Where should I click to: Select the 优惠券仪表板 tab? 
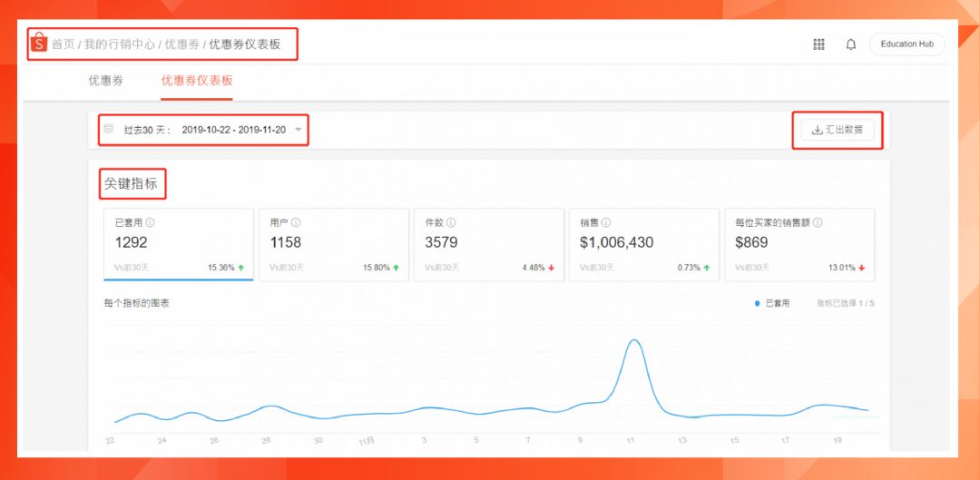[x=197, y=81]
